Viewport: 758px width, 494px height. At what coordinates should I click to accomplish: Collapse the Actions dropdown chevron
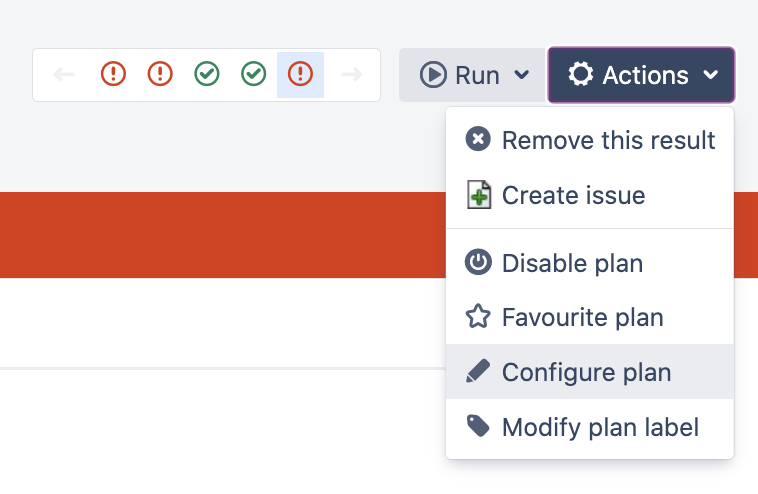(710, 75)
